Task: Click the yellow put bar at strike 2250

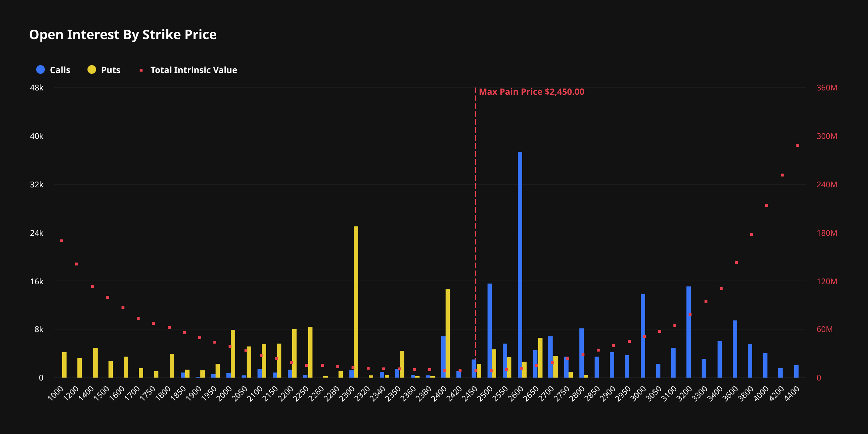Action: pos(310,352)
